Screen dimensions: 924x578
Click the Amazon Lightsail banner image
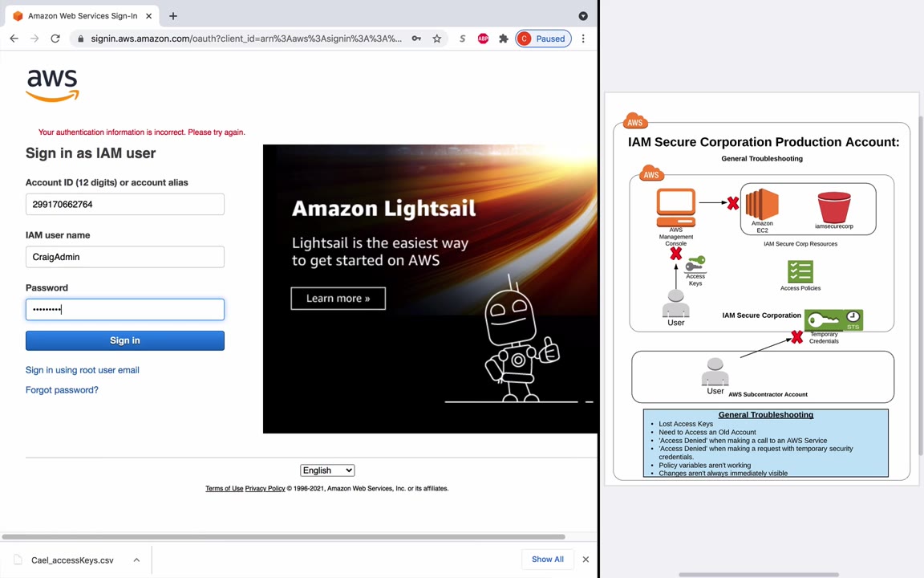[x=430, y=289]
